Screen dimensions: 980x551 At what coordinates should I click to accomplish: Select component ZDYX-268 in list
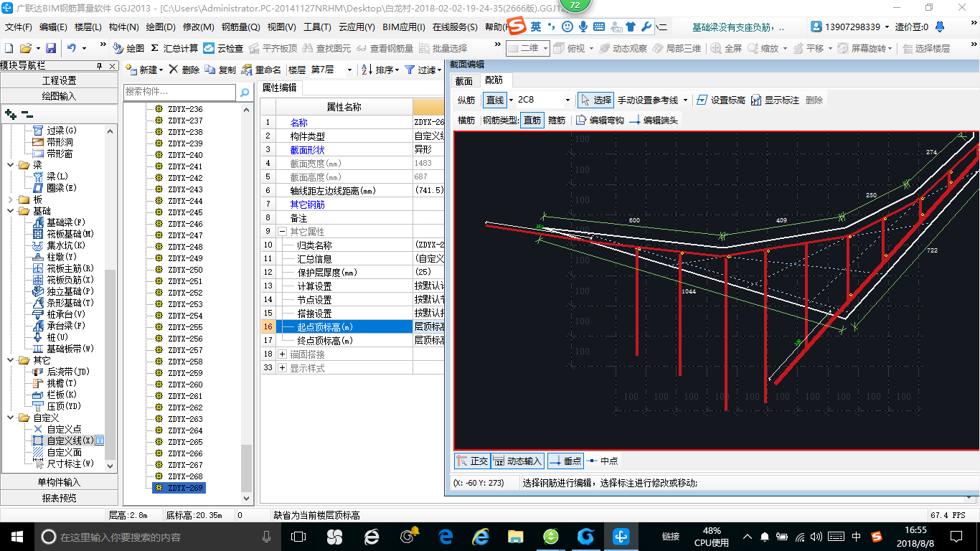185,476
